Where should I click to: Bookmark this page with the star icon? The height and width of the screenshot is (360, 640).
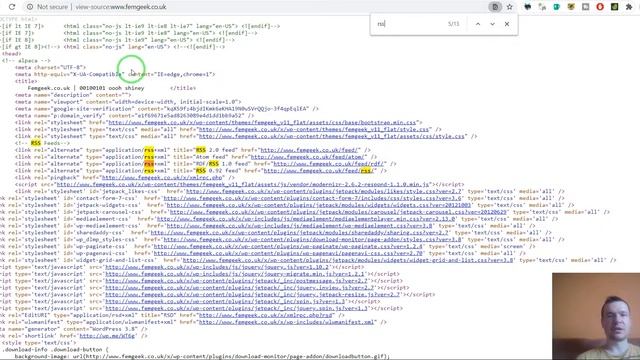(x=509, y=7)
